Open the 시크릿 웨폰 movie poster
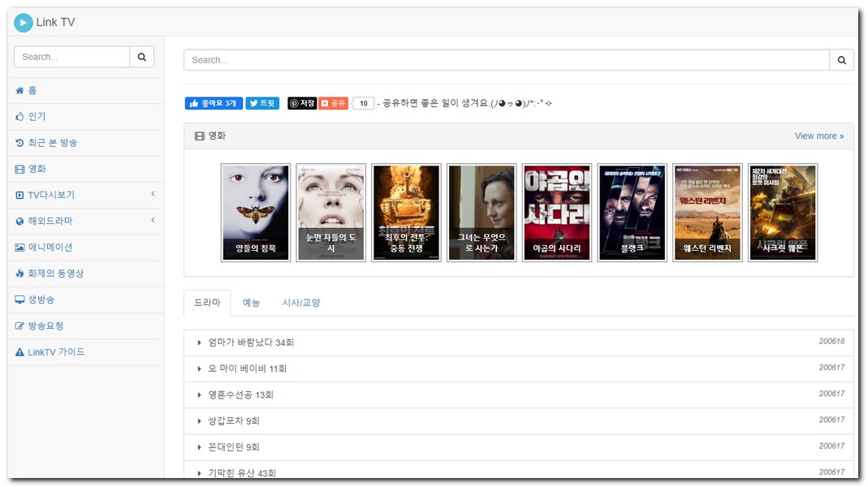The width and height of the screenshot is (868, 487). click(x=783, y=213)
